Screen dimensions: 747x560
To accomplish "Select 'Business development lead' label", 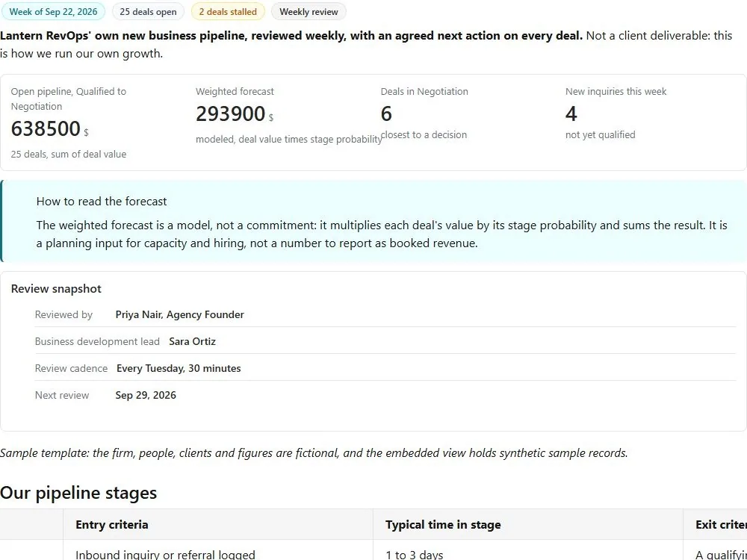I will pos(97,341).
